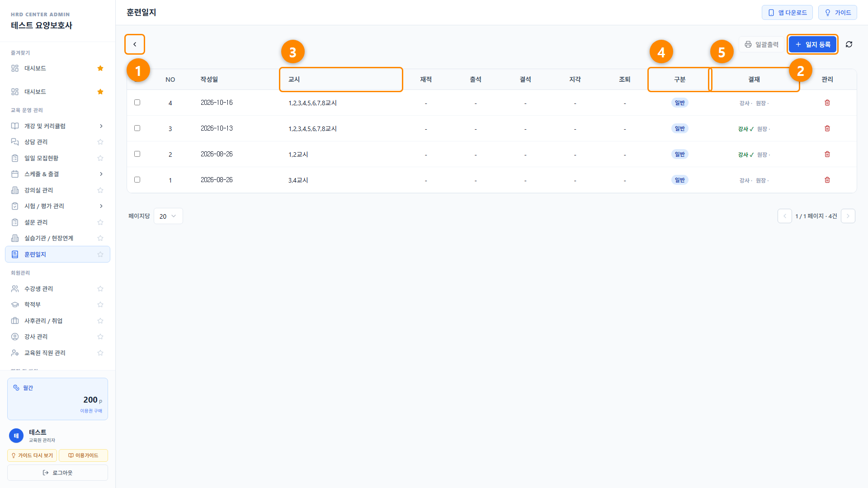Favorite star for 상담 관리
Image resolution: width=868 pixels, height=488 pixels.
click(x=100, y=142)
